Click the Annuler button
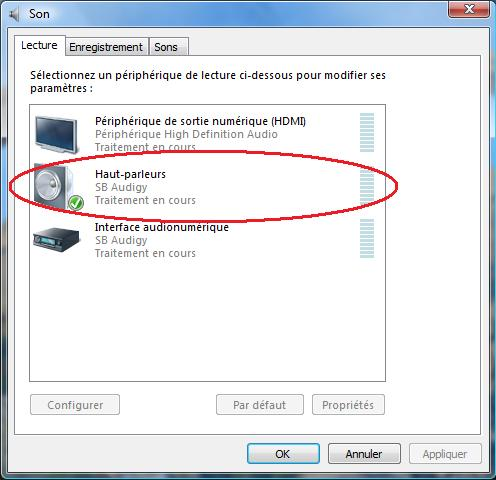 364,454
